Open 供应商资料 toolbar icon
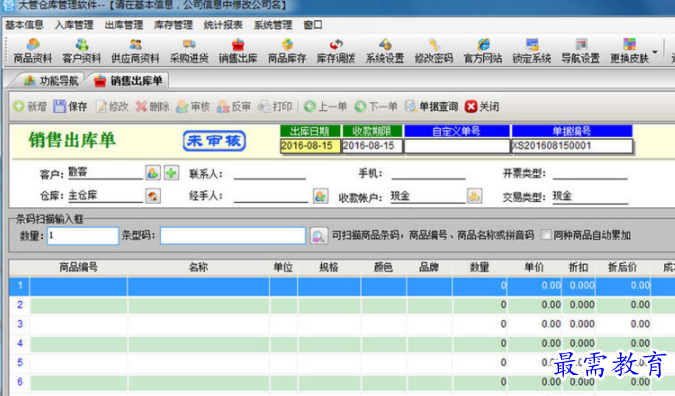 [x=135, y=51]
